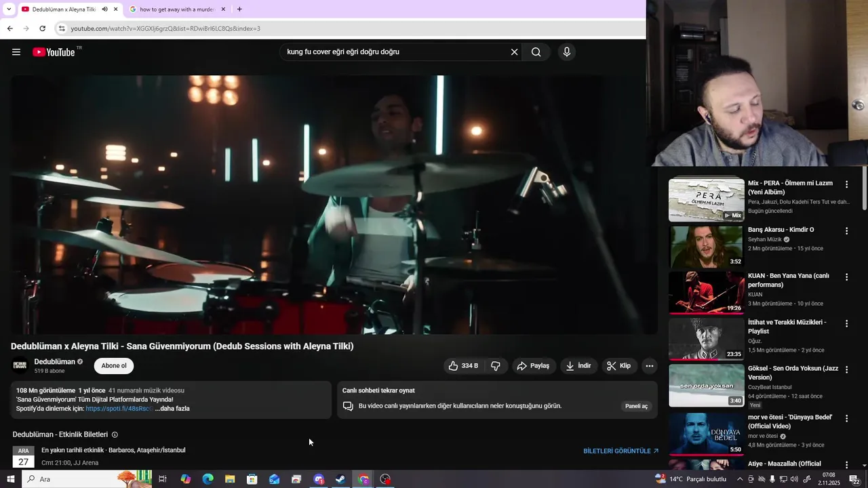868x488 pixels.
Task: Open options menu for mor ve ötesi video
Action: 846,418
